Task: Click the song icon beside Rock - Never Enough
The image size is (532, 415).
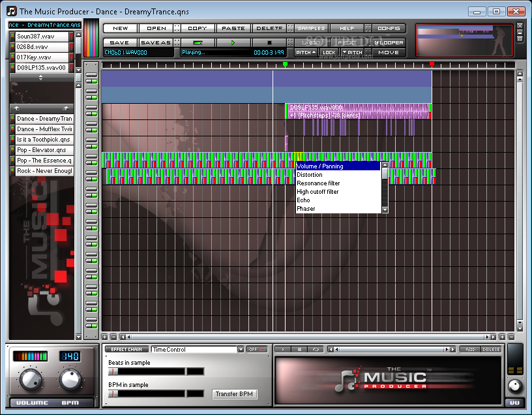Action: (12, 171)
